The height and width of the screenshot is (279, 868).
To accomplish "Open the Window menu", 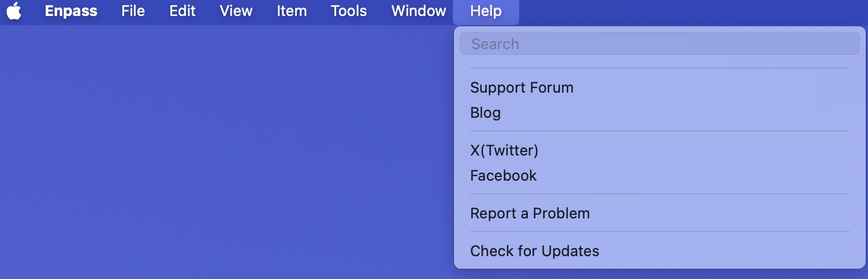I will pyautogui.click(x=419, y=11).
